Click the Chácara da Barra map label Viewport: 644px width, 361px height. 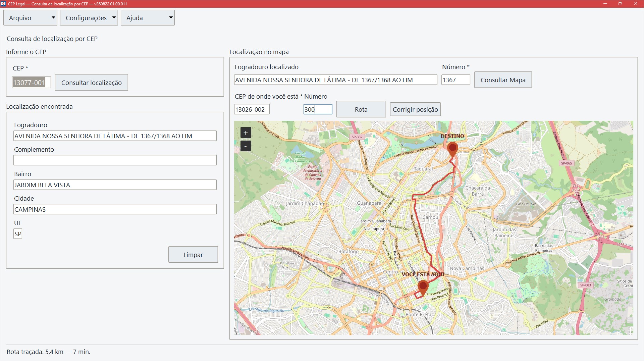point(478,191)
